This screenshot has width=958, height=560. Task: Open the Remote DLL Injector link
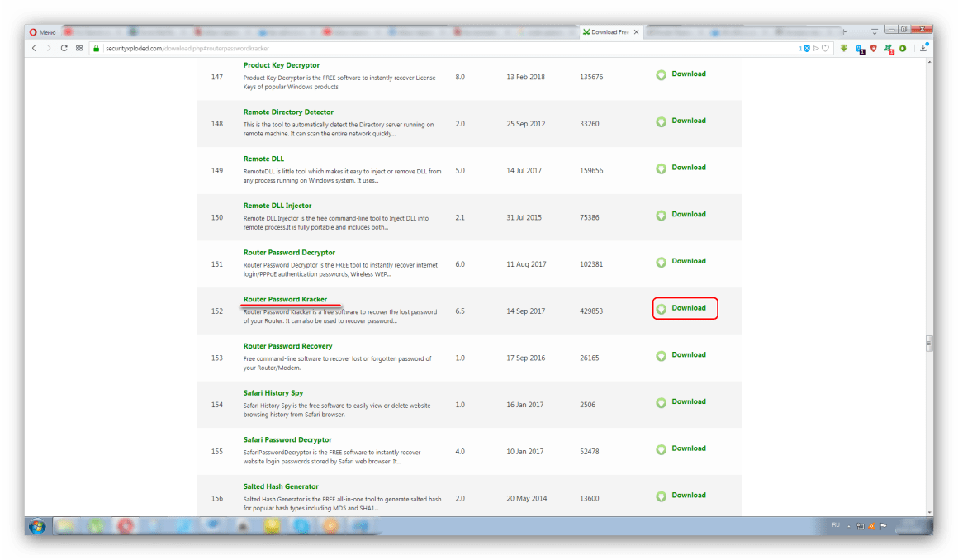pyautogui.click(x=277, y=206)
